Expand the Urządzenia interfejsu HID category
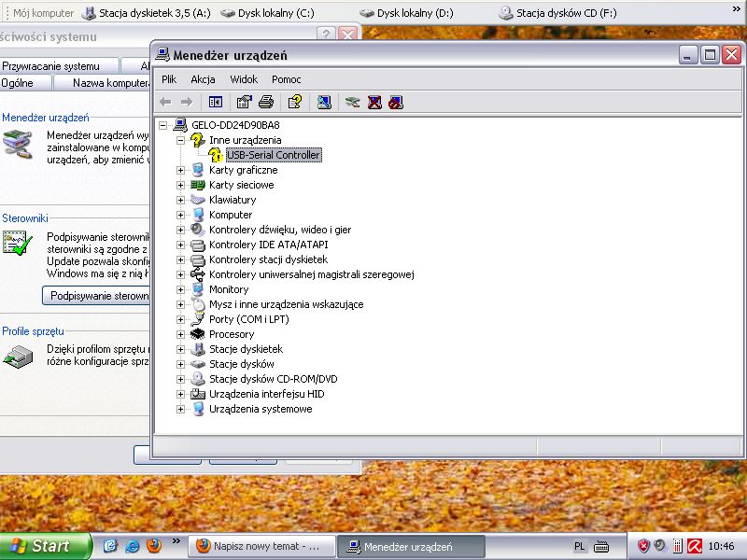The image size is (747, 560). [x=180, y=394]
